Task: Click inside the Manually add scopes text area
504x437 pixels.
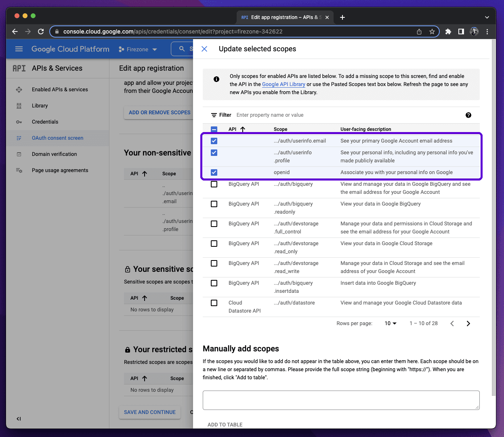Action: 341,400
